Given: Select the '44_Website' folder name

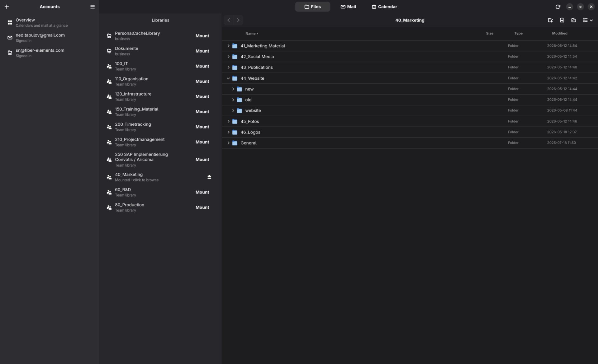Looking at the screenshot, I should 252,78.
